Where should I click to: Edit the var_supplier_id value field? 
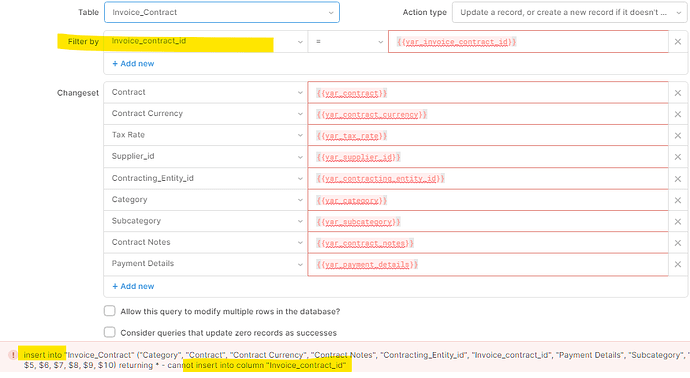coord(488,157)
